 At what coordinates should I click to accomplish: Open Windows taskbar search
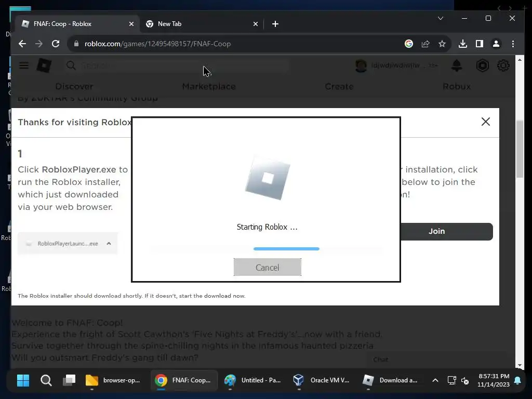coord(46,380)
